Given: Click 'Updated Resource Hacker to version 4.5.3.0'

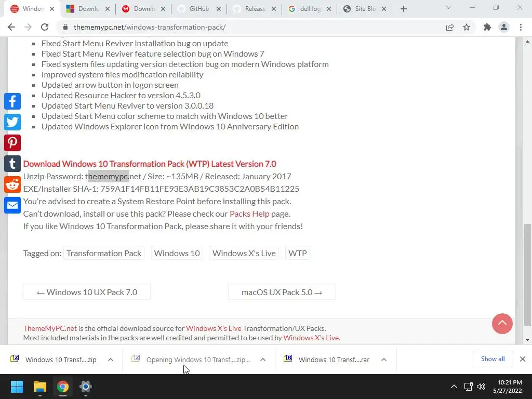Looking at the screenshot, I should pos(121,96).
